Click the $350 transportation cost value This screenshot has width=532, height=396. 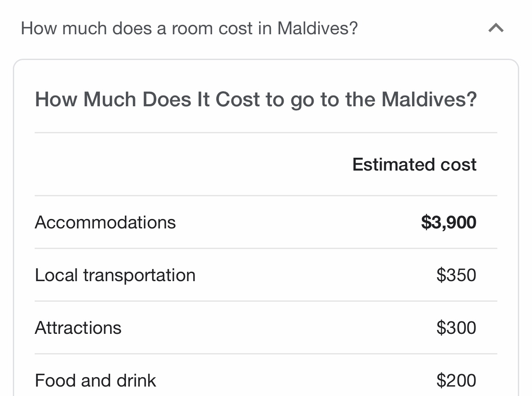(456, 275)
